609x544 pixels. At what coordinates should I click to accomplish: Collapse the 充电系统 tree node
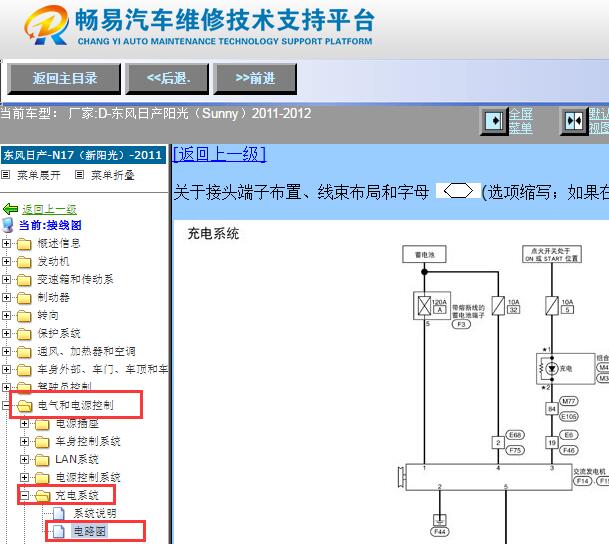24,495
